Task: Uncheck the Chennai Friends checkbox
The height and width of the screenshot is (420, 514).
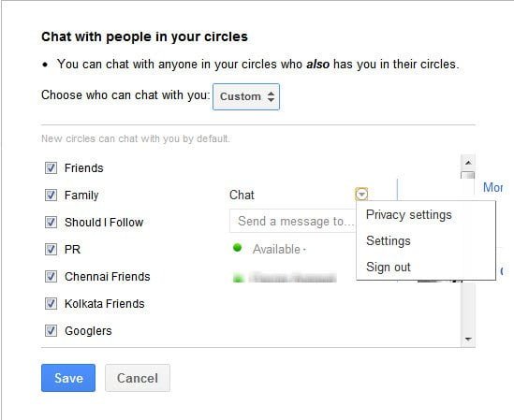Action: coord(51,277)
